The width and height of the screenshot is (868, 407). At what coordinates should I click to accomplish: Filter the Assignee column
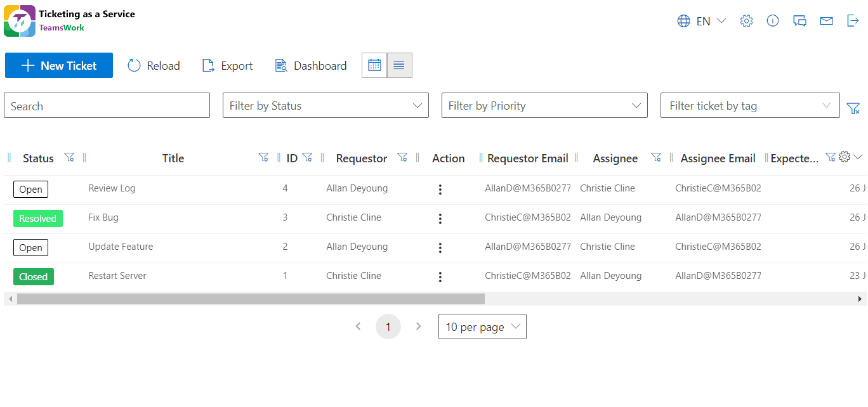tap(657, 157)
